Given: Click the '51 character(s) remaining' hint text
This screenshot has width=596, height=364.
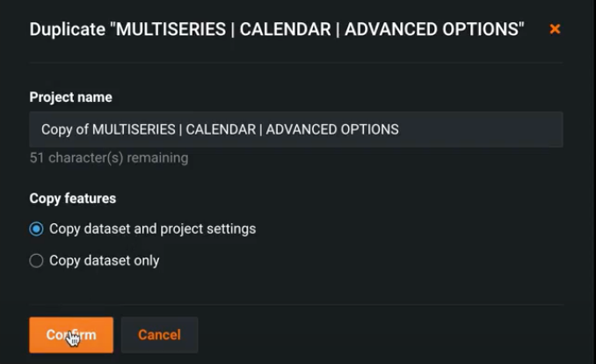Looking at the screenshot, I should pyautogui.click(x=108, y=158).
